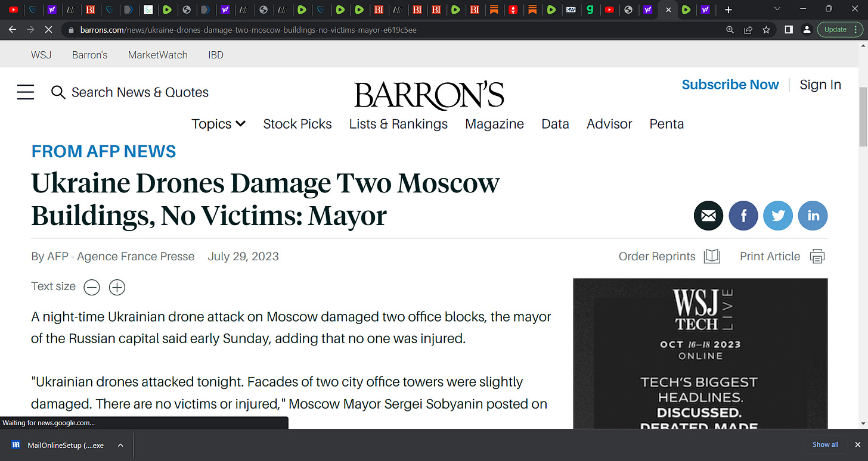Screen dimensions: 868x461
Task: Click Search News & Quotes field
Action: coord(140,92)
